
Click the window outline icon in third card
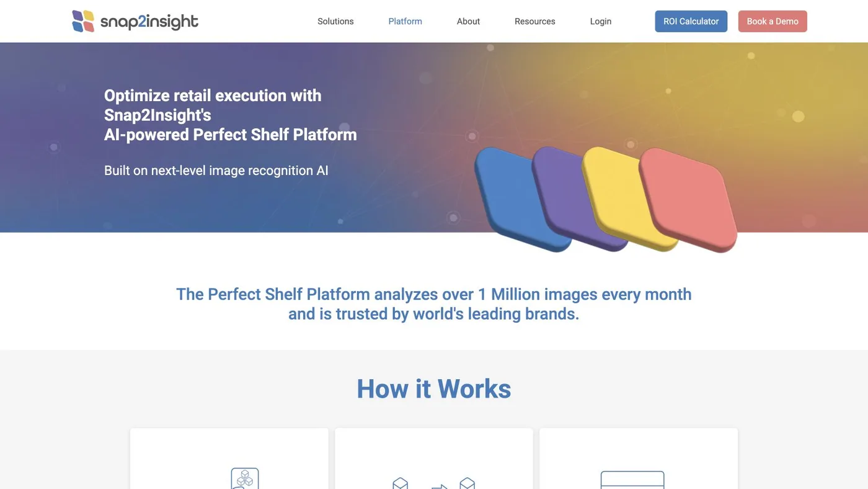point(632,480)
